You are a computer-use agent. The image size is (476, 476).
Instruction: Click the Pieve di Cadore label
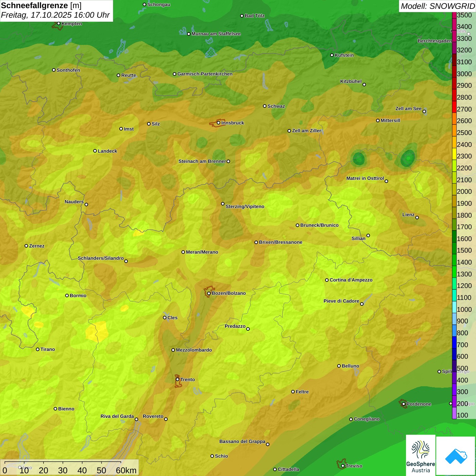point(341,301)
